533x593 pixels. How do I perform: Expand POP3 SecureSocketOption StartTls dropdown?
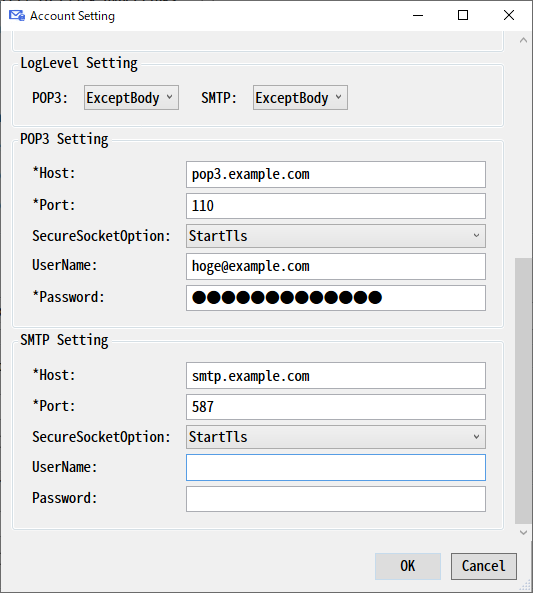click(336, 236)
